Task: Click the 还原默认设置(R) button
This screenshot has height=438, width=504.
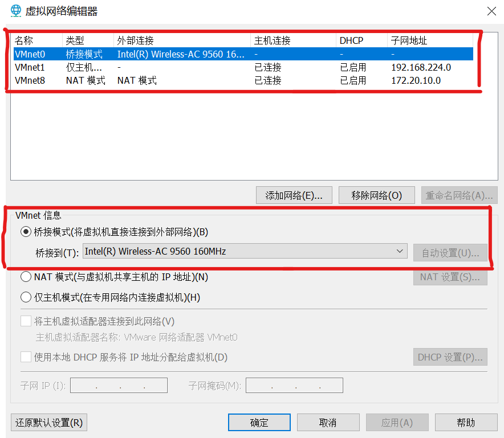Action: click(49, 423)
